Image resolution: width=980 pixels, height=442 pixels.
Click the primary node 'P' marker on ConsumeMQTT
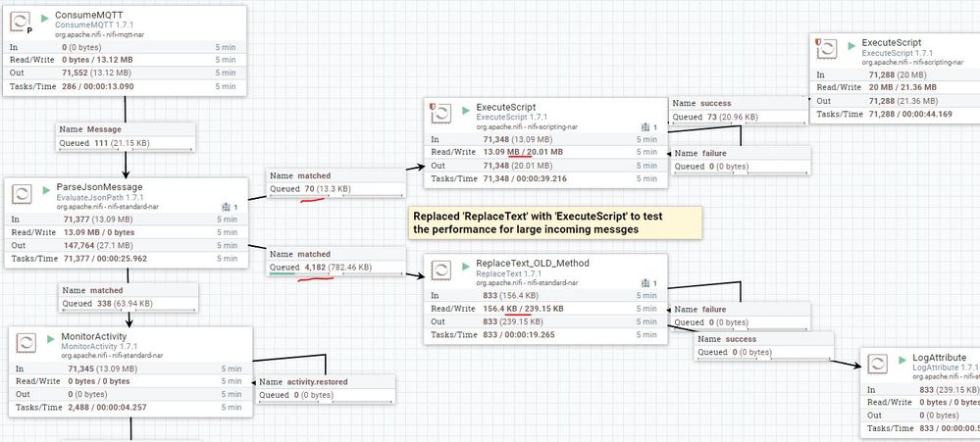point(29,30)
